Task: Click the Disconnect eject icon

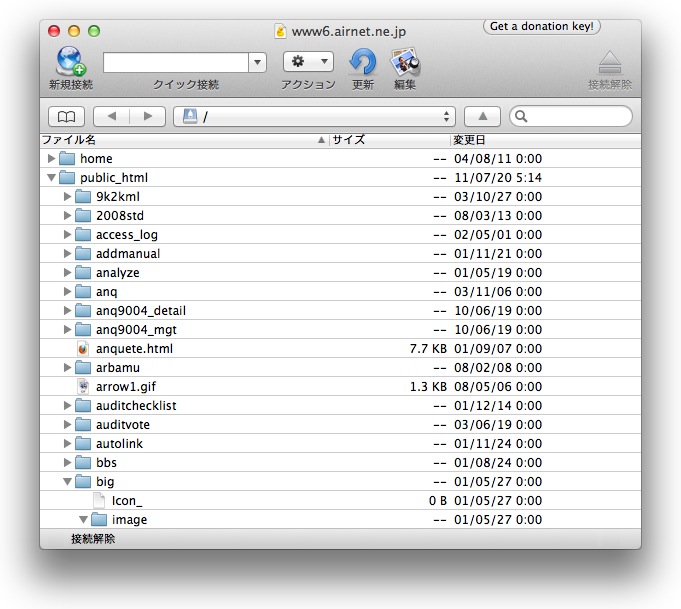Action: point(610,63)
